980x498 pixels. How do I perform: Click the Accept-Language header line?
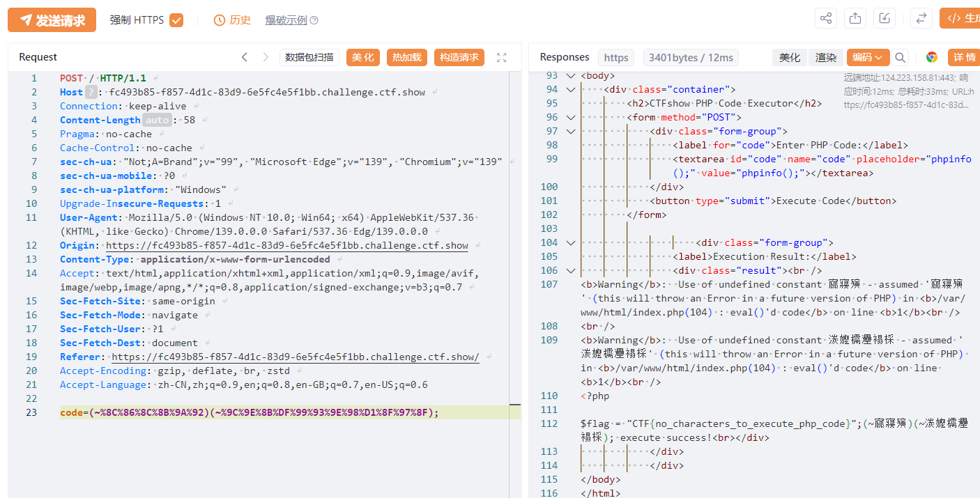(244, 384)
